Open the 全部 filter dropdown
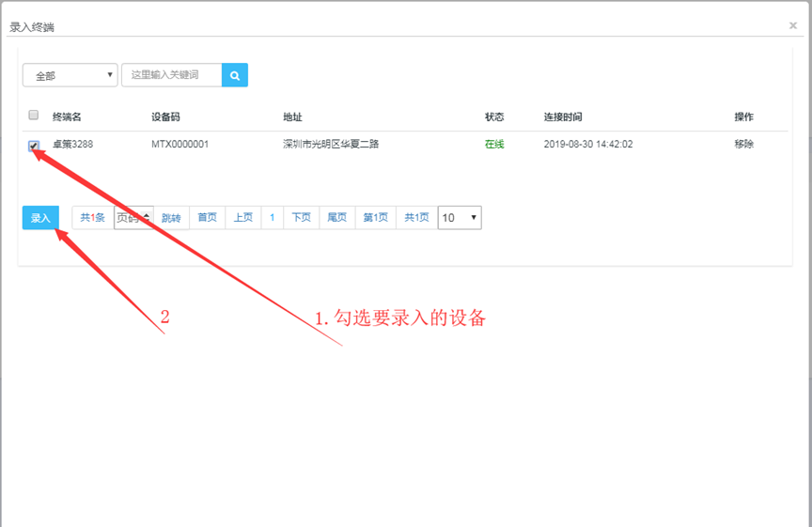Image resolution: width=812 pixels, height=527 pixels. (x=70, y=75)
